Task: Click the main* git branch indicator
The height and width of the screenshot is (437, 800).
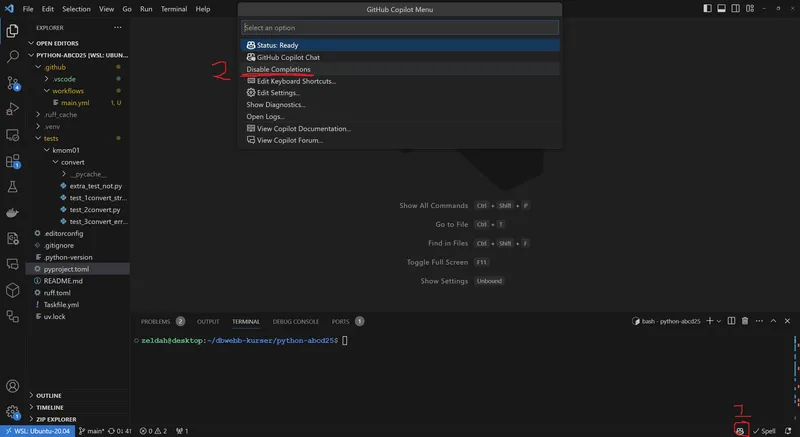Action: [x=92, y=431]
